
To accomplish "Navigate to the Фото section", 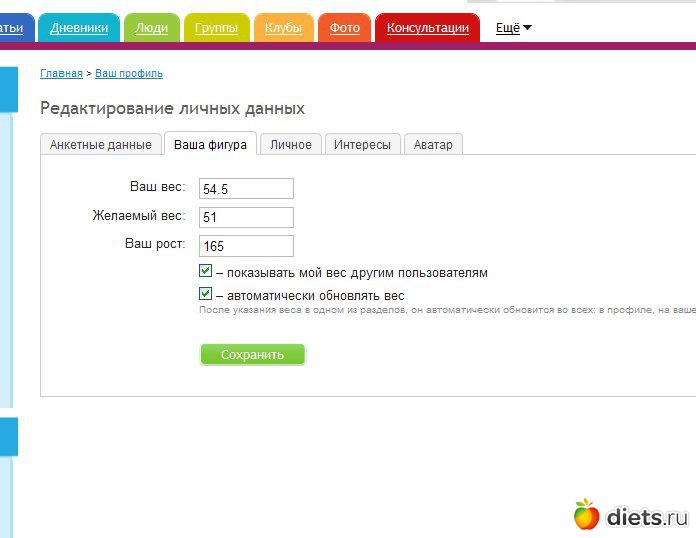I will coord(344,28).
